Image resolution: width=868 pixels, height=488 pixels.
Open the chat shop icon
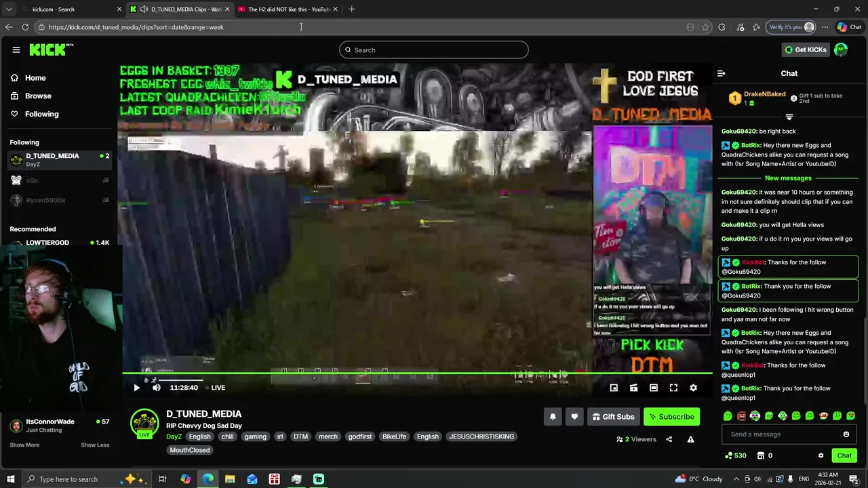[761, 455]
